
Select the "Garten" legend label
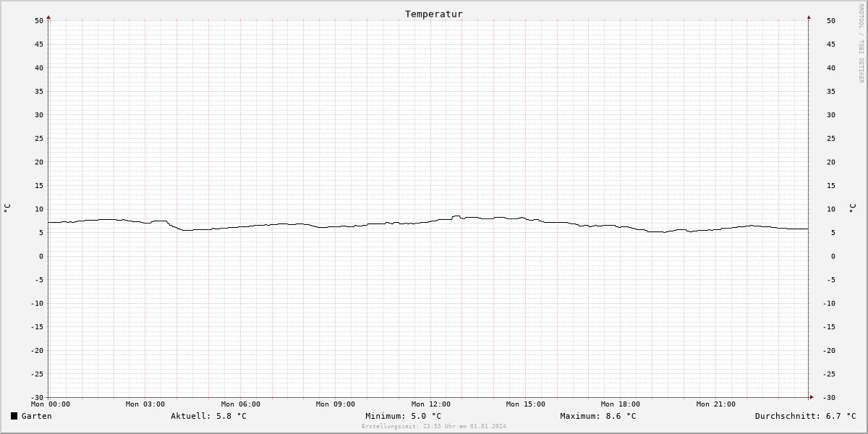click(x=37, y=416)
